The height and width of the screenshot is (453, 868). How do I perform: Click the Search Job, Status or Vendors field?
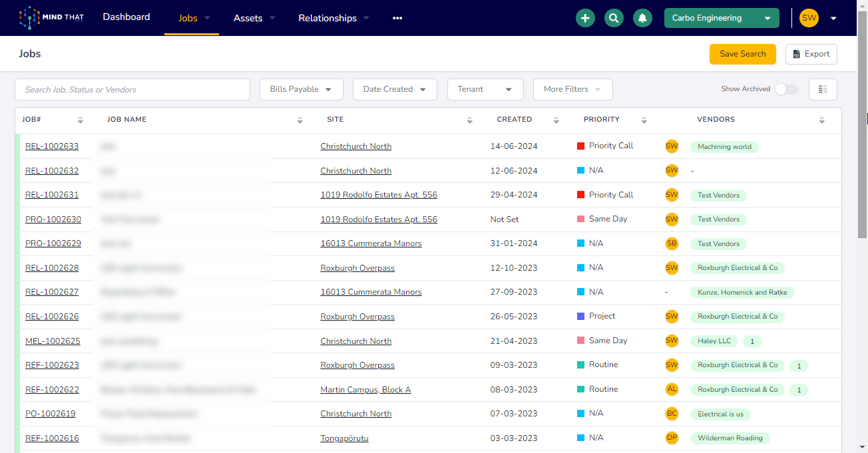tap(132, 89)
